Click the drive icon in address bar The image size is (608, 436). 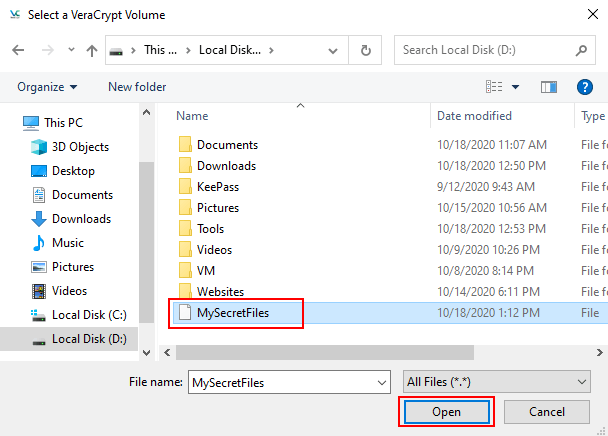[x=116, y=51]
